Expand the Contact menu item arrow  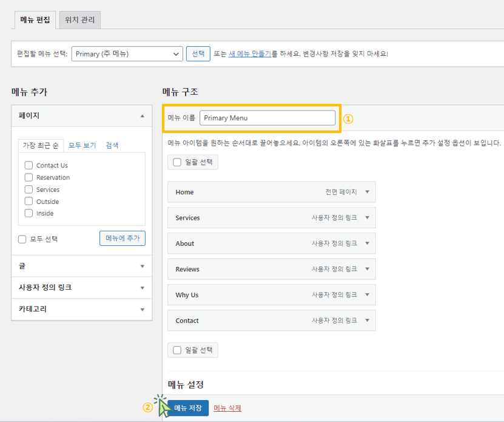(367, 321)
